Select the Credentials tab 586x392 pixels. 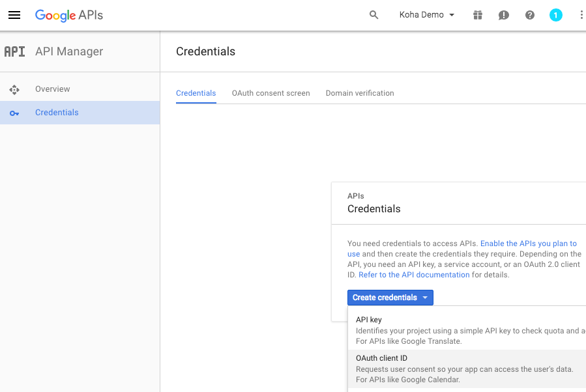point(196,93)
